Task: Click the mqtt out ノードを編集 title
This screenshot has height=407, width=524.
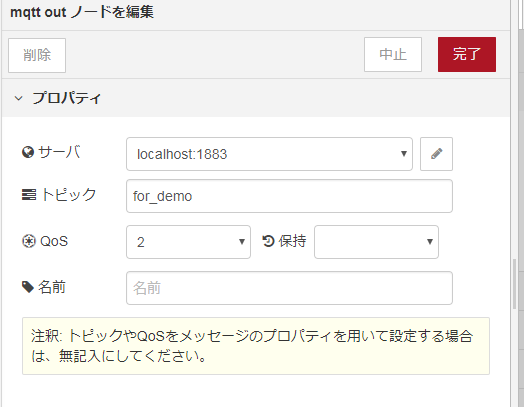Action: click(x=82, y=12)
